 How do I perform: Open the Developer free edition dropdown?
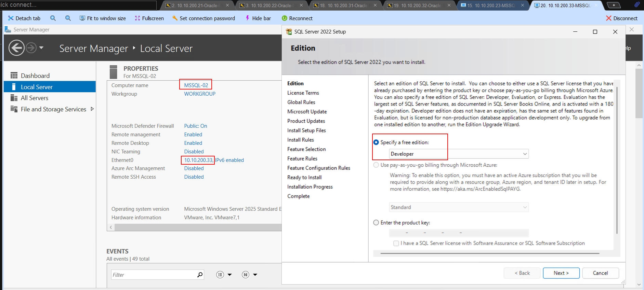coord(459,154)
